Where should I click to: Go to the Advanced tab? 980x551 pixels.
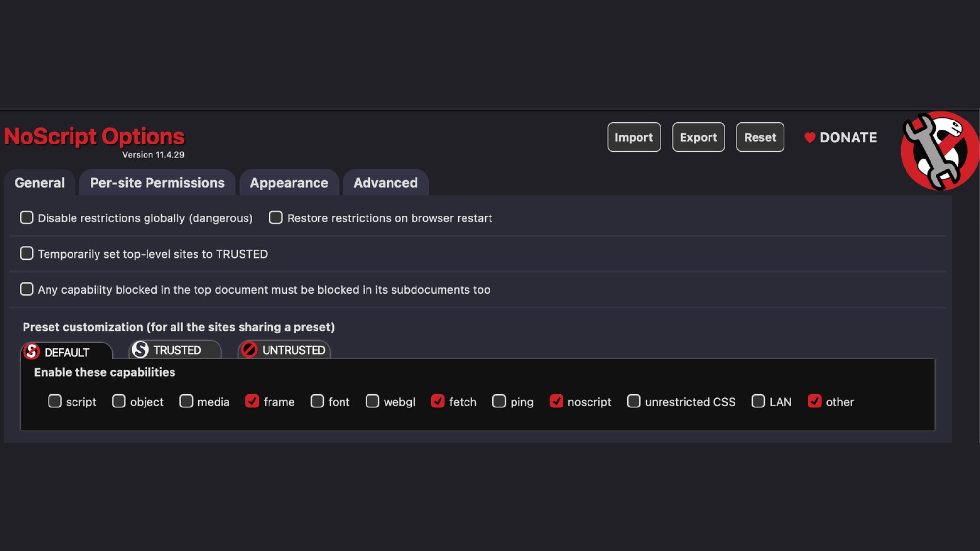point(386,183)
